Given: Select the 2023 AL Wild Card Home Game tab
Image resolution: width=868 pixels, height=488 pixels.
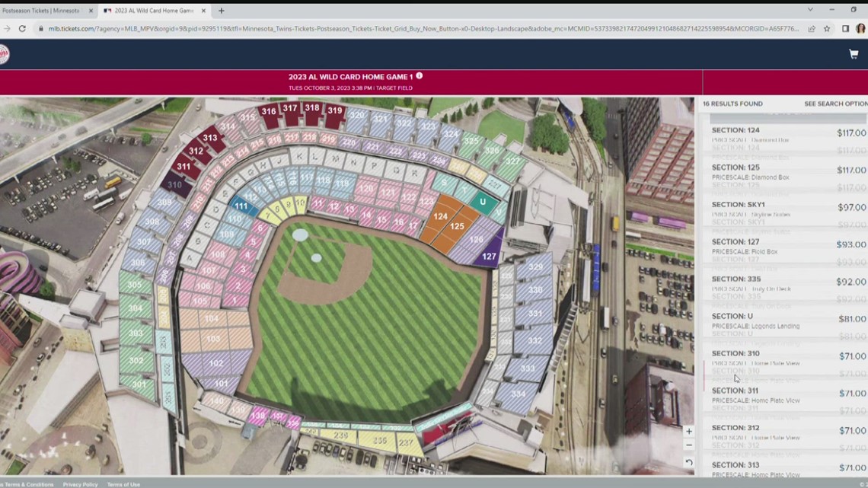Looking at the screenshot, I should (154, 11).
